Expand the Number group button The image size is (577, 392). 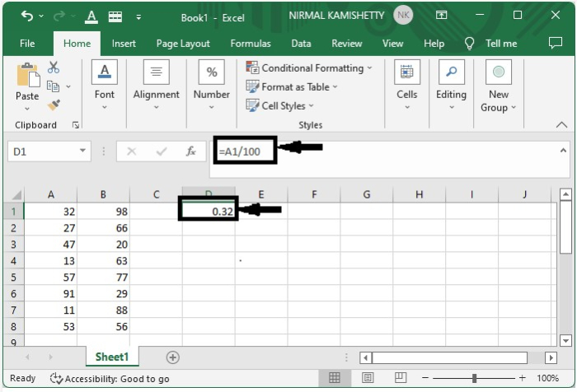[212, 86]
